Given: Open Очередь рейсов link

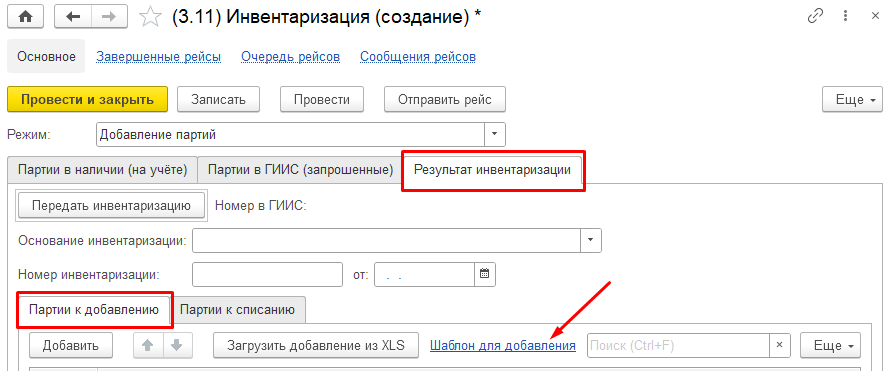Looking at the screenshot, I should [x=290, y=57].
